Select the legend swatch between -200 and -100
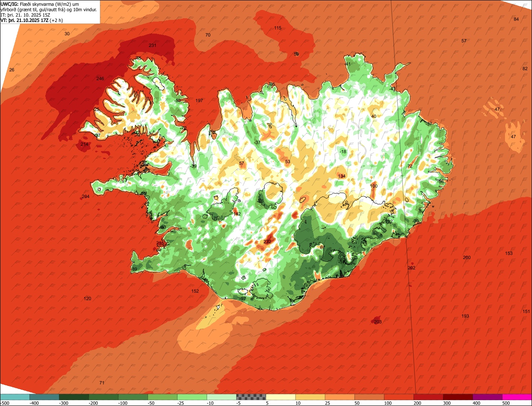The height and width of the screenshot is (406, 532). pyautogui.click(x=103, y=397)
